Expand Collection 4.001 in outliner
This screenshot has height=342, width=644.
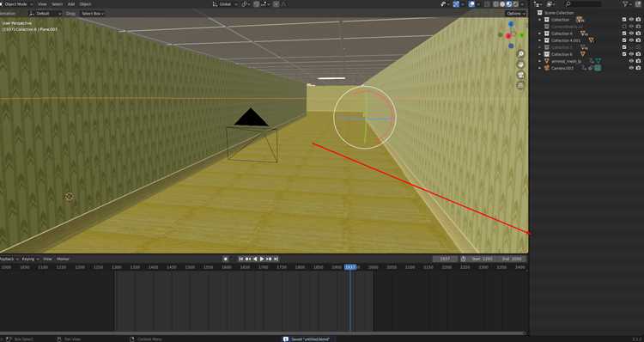tap(540, 40)
